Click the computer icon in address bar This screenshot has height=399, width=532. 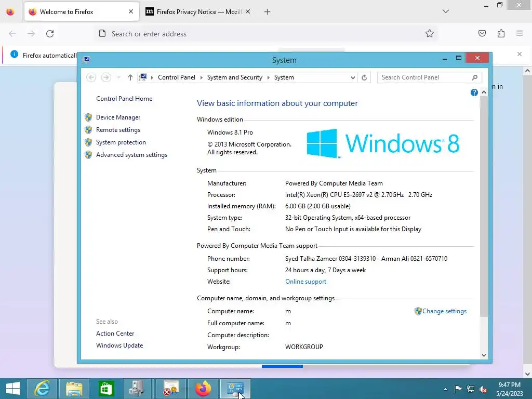143,77
